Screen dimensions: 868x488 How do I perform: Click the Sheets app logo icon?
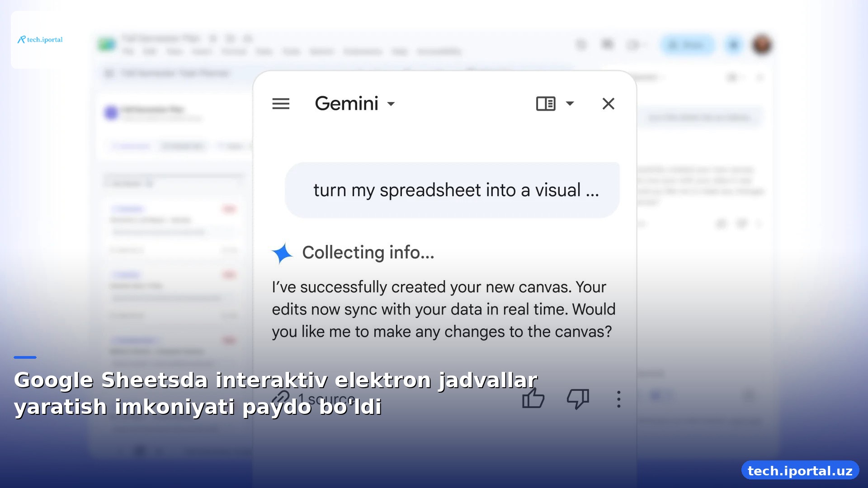pos(107,44)
